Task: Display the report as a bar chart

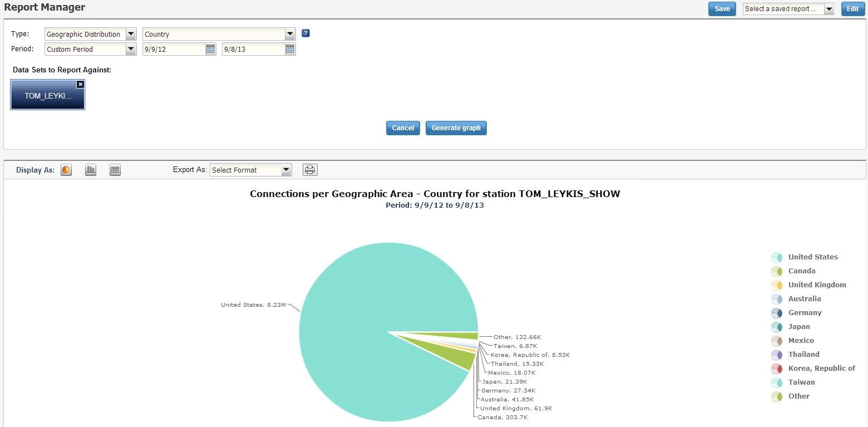Action: (91, 170)
